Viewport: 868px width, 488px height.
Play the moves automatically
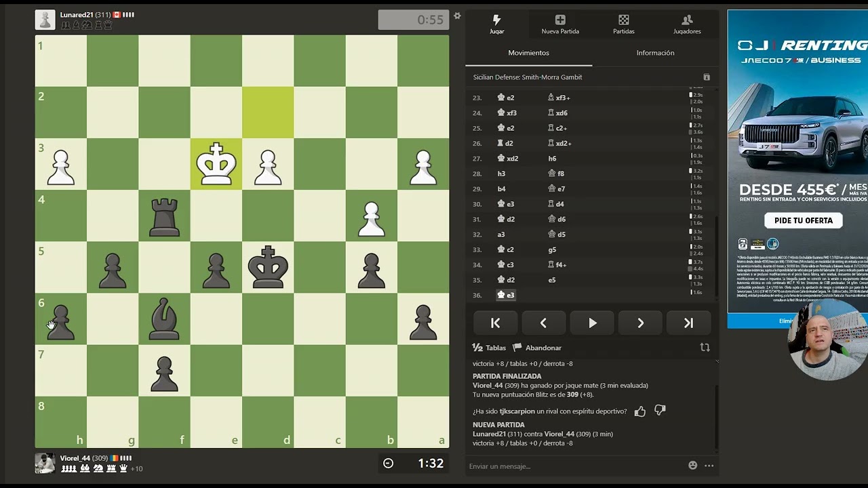click(592, 323)
